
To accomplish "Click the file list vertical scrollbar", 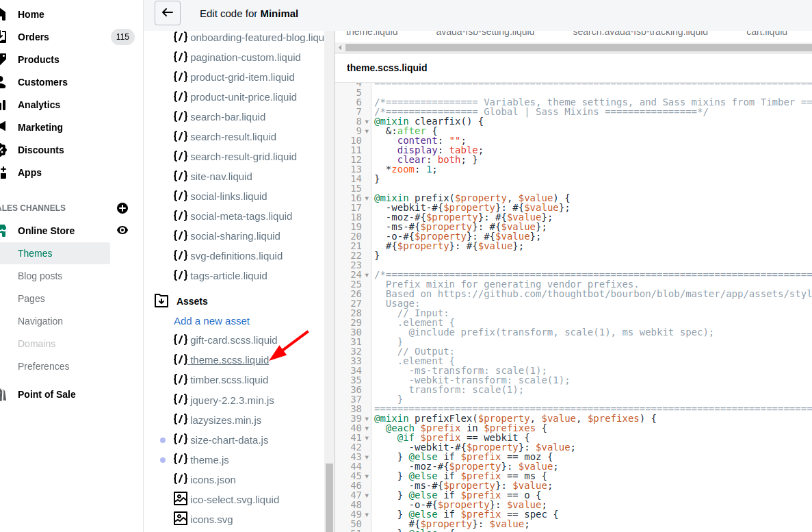I will 329,493.
